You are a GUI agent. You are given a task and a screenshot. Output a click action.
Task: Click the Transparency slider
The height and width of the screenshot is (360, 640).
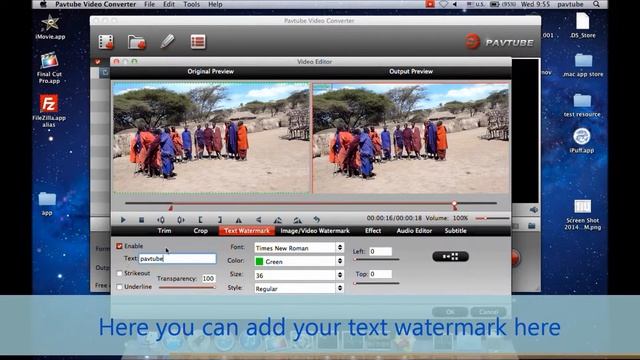coord(187,287)
